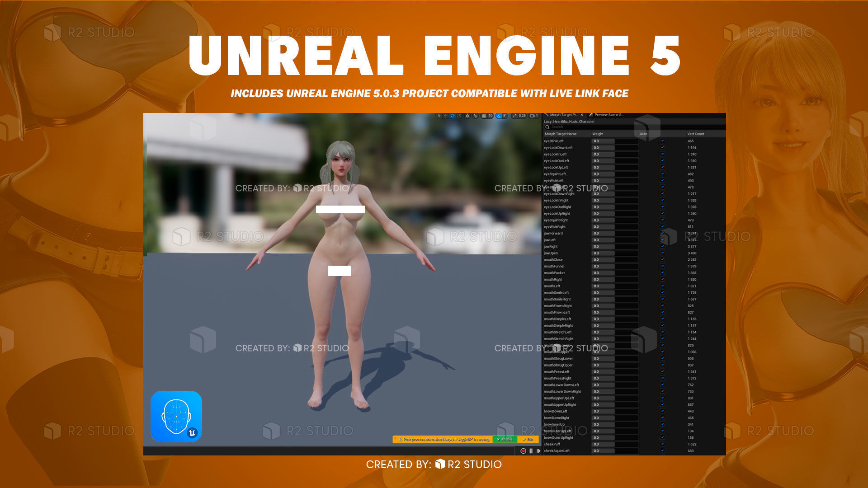Click the record animation button
This screenshot has height=488, width=868.
pyautogui.click(x=523, y=451)
